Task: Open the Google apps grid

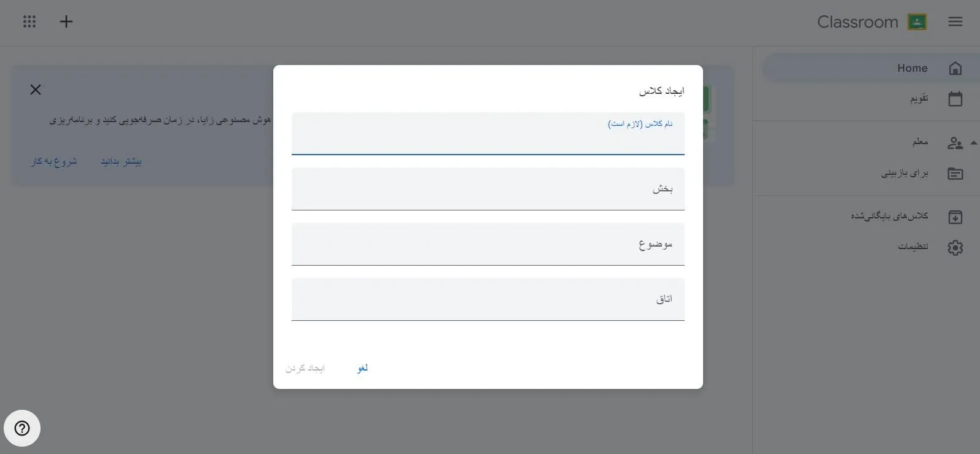Action: [29, 22]
